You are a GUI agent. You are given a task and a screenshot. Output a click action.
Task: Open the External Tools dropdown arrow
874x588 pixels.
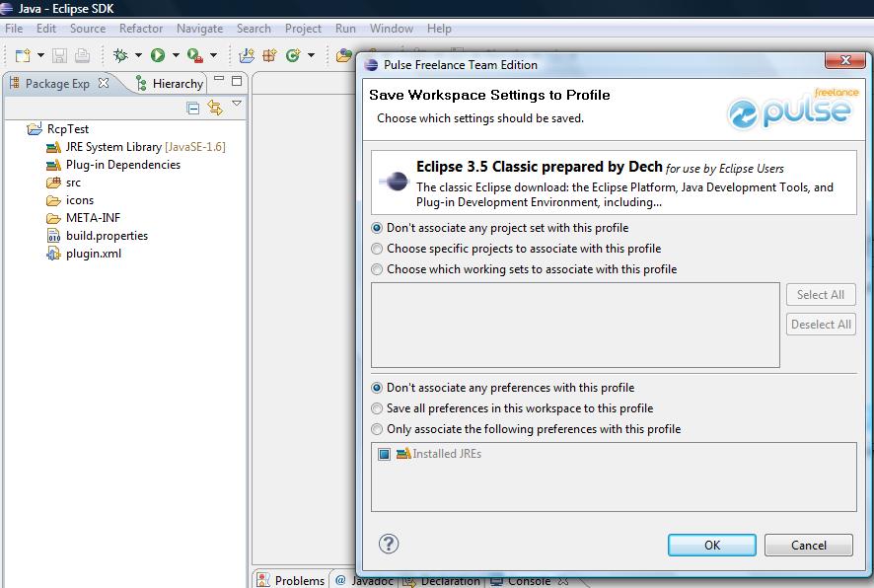(213, 55)
